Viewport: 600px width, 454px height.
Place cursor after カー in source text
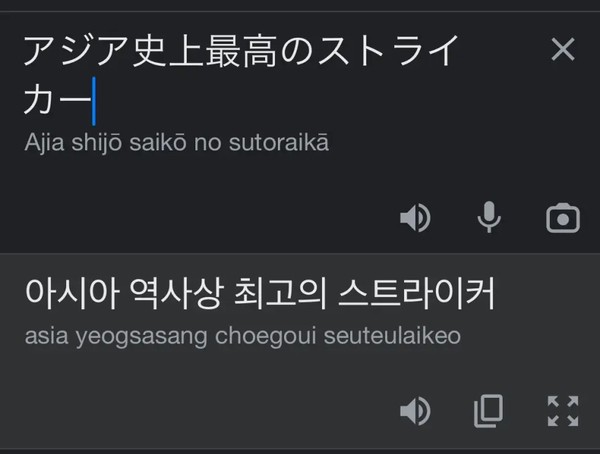[93, 100]
